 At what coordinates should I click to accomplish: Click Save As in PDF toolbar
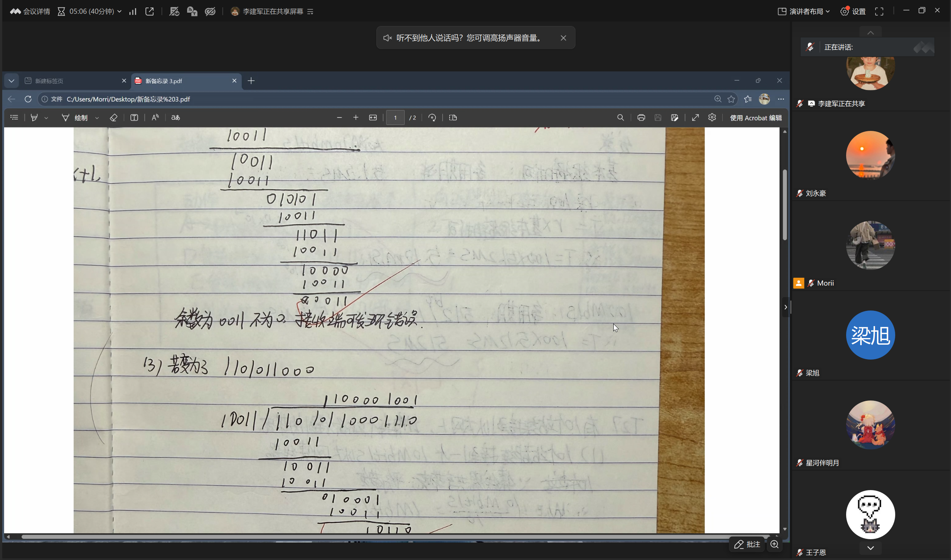pos(675,118)
